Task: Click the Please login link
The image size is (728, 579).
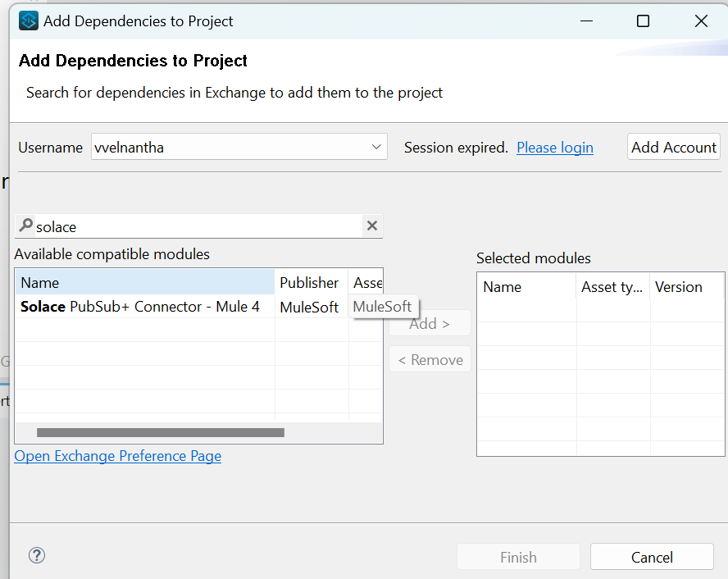Action: 554,148
